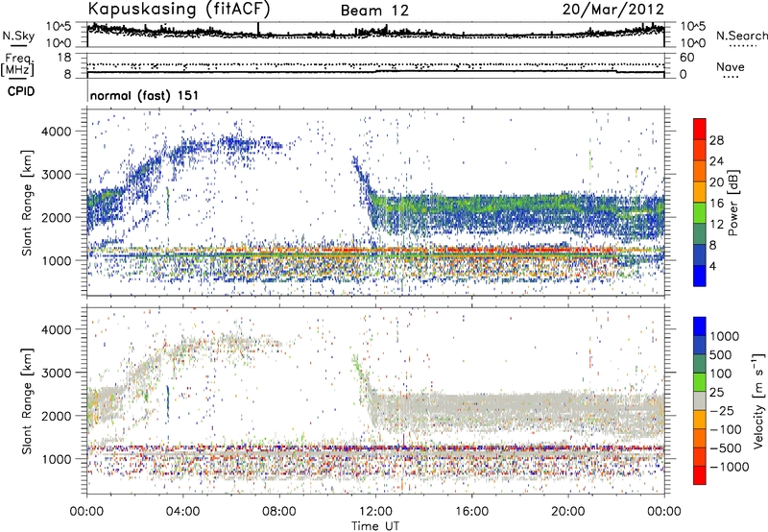The image size is (768, 532).
Task: Click the 1000 tick on velocity panel axis
Action: (x=56, y=458)
